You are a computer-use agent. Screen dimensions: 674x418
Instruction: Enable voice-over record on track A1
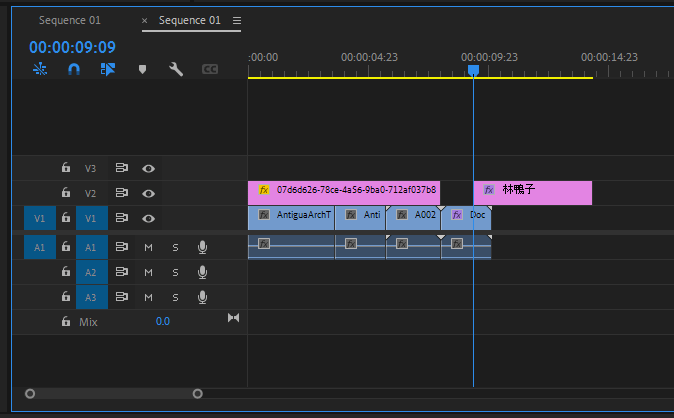(x=202, y=246)
